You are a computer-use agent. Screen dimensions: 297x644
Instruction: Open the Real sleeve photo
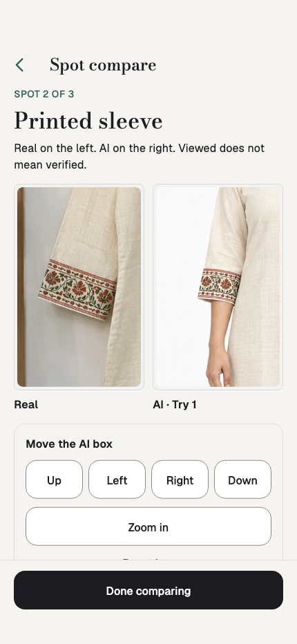[79, 287]
